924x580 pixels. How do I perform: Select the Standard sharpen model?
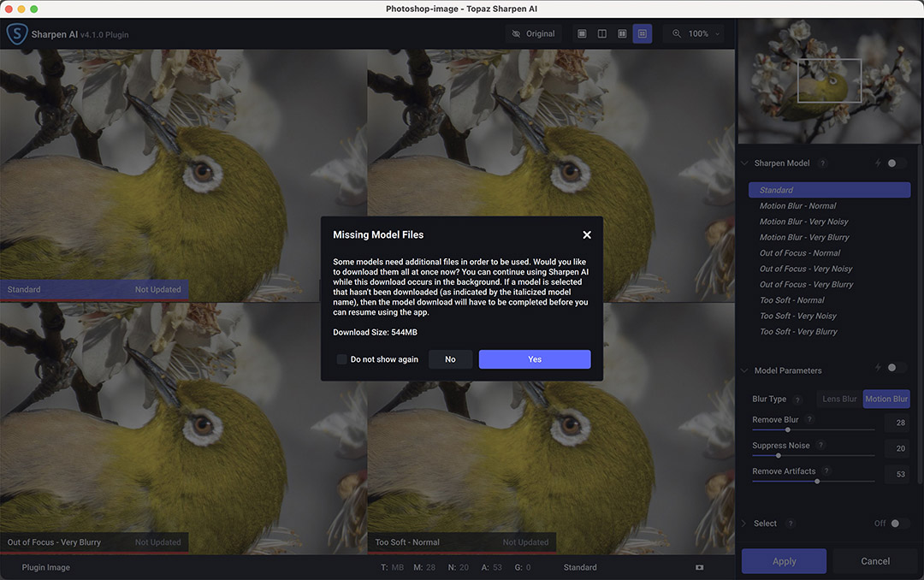click(829, 190)
